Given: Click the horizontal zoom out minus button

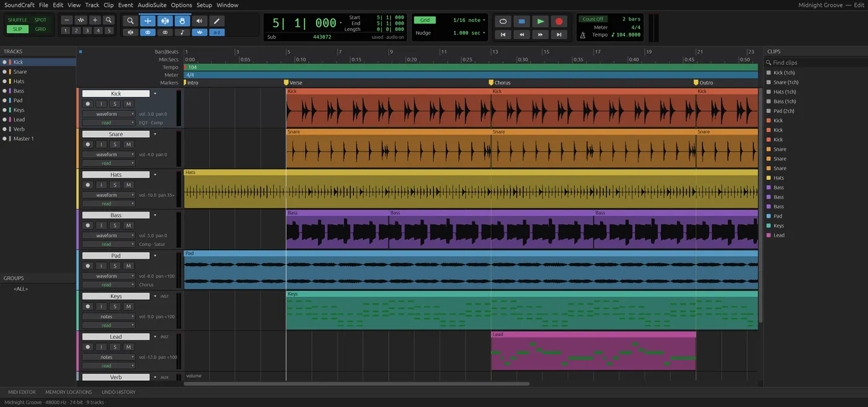Looking at the screenshot, I should tap(67, 20).
